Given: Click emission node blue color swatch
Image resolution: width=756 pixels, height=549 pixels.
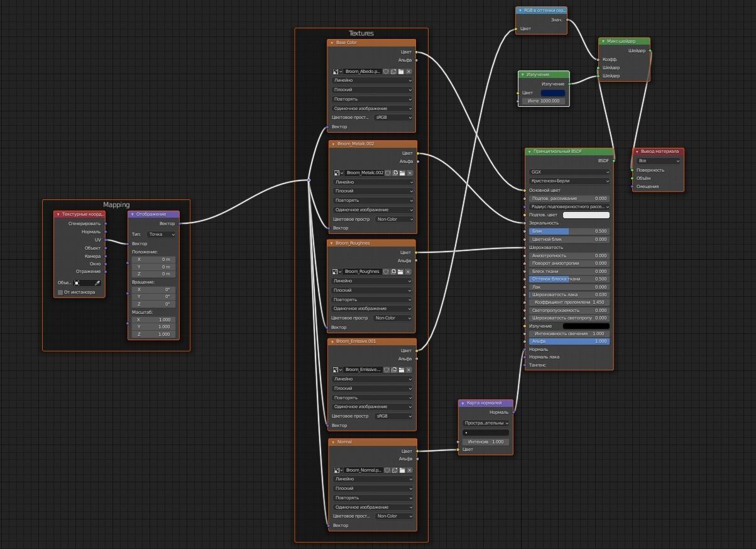Looking at the screenshot, I should tap(553, 93).
